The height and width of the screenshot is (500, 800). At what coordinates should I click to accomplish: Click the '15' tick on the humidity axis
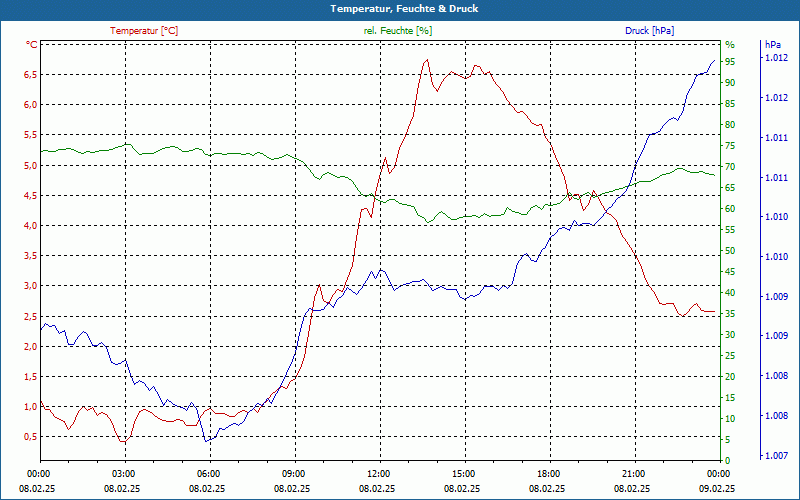(x=730, y=397)
